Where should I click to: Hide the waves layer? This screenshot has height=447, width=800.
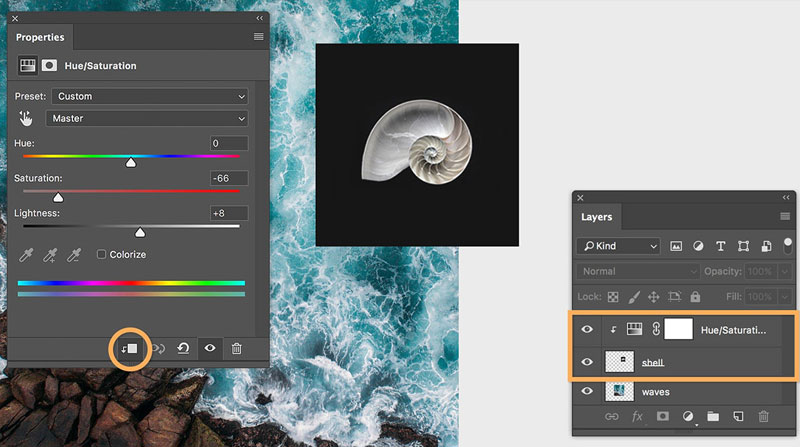click(587, 392)
